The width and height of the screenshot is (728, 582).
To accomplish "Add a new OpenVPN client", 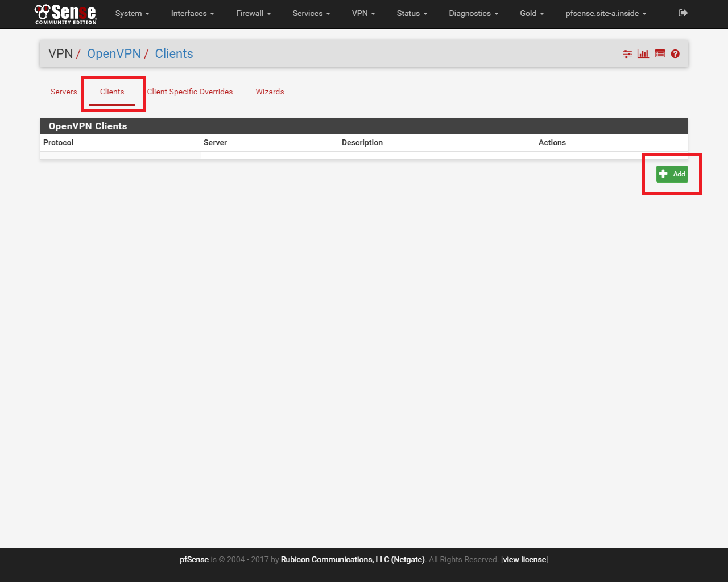I will click(672, 174).
